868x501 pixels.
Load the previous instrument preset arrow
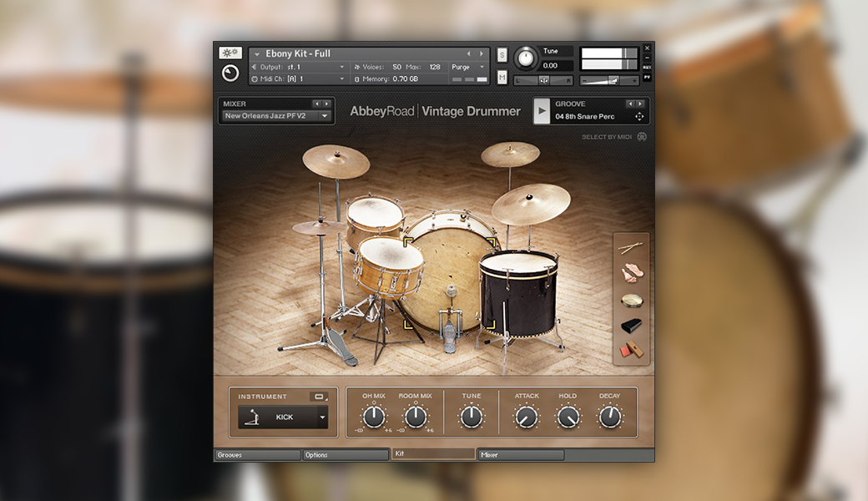click(469, 53)
